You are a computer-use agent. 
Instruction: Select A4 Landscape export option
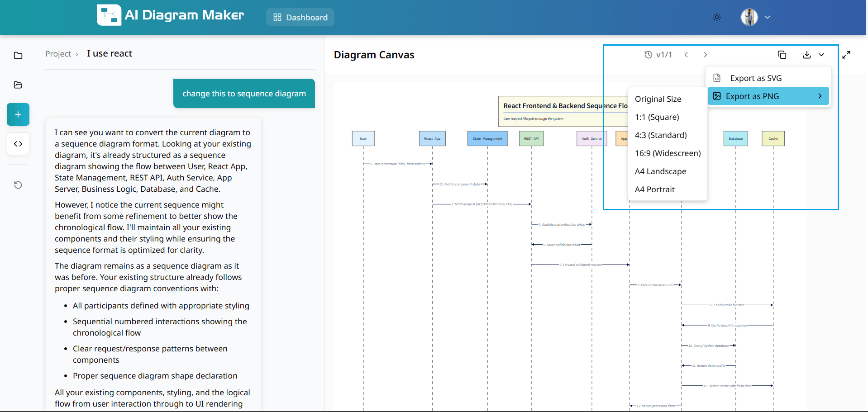[660, 171]
